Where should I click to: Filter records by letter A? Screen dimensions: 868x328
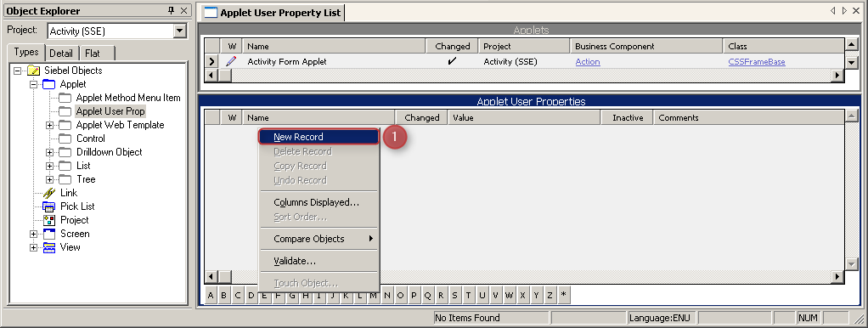tap(211, 296)
